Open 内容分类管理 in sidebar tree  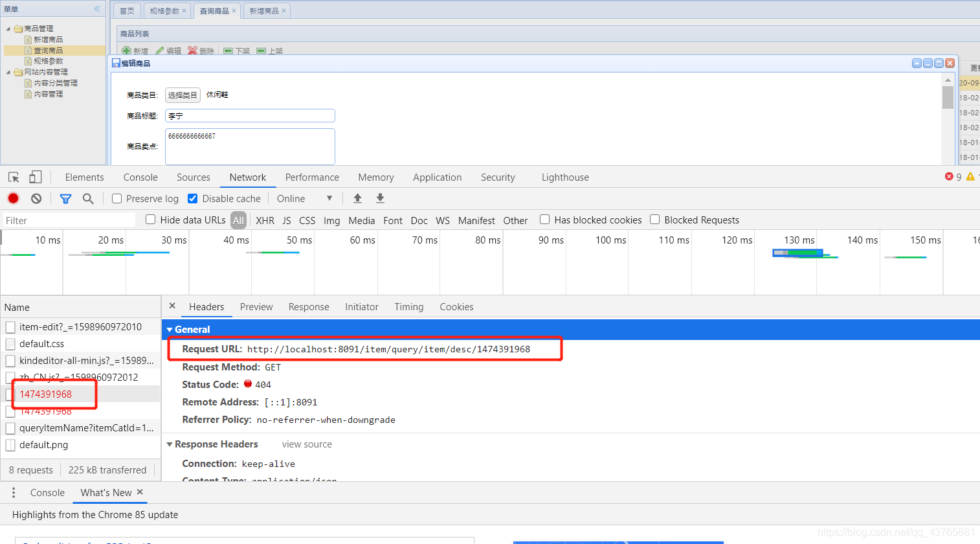click(56, 83)
